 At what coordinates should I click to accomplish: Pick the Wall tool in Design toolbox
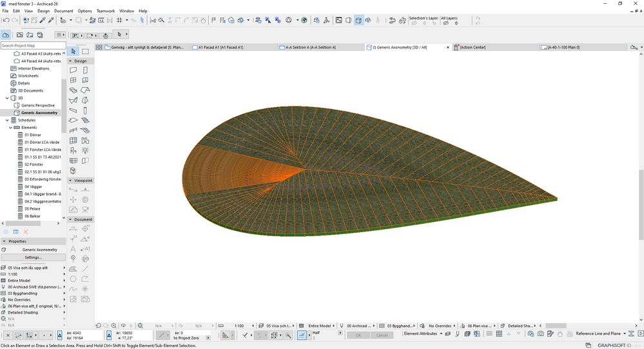tap(73, 70)
